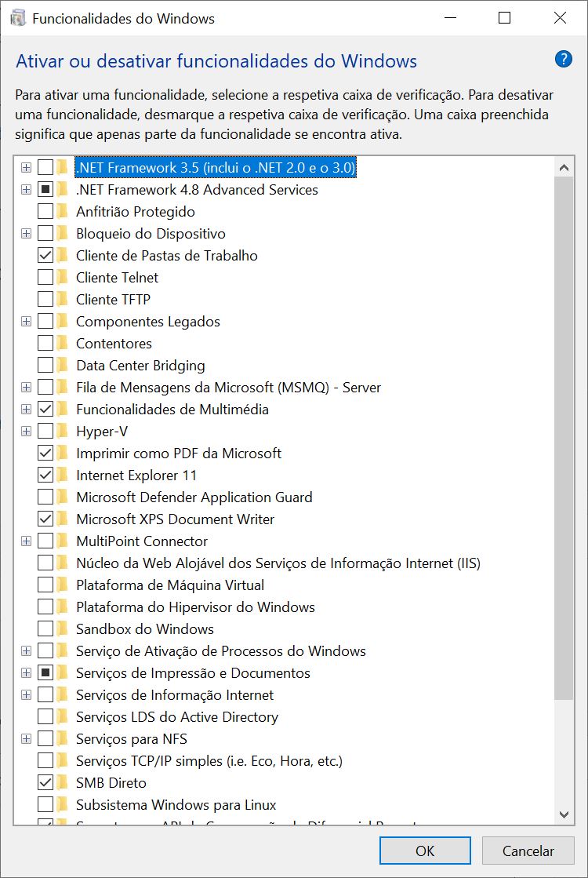
Task: Click the Funcionalidades do Windows title bar icon
Action: point(18,18)
